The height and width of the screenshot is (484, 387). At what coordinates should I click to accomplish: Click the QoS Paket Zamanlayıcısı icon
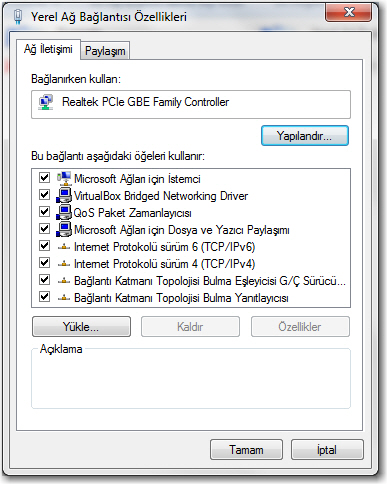(64, 212)
